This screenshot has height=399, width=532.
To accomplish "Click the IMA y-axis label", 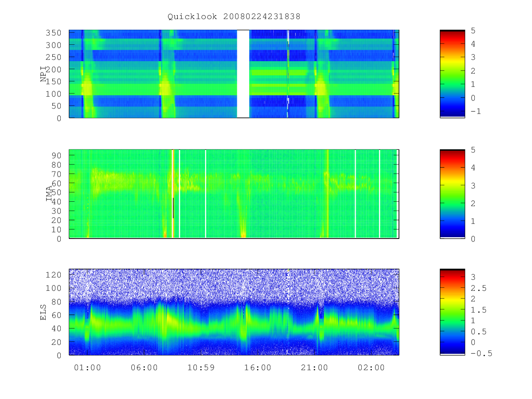I will click(x=49, y=194).
